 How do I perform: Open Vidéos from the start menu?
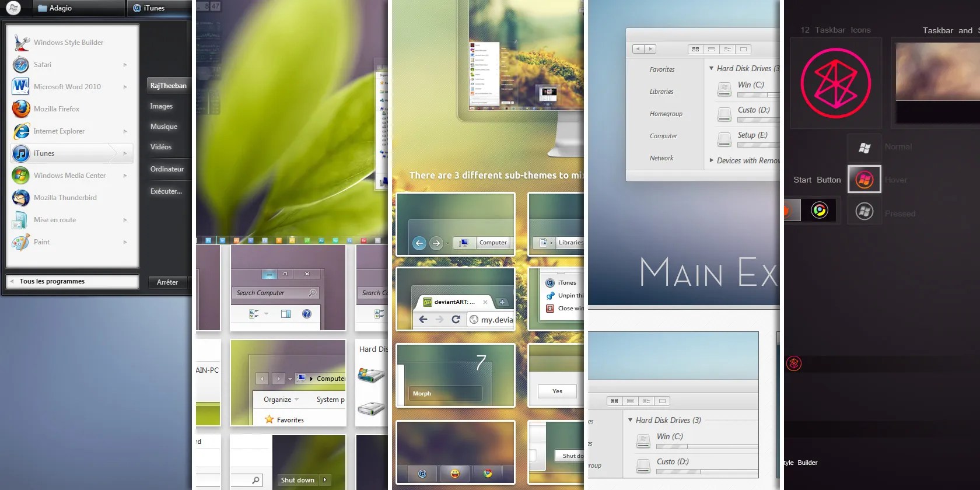tap(161, 147)
